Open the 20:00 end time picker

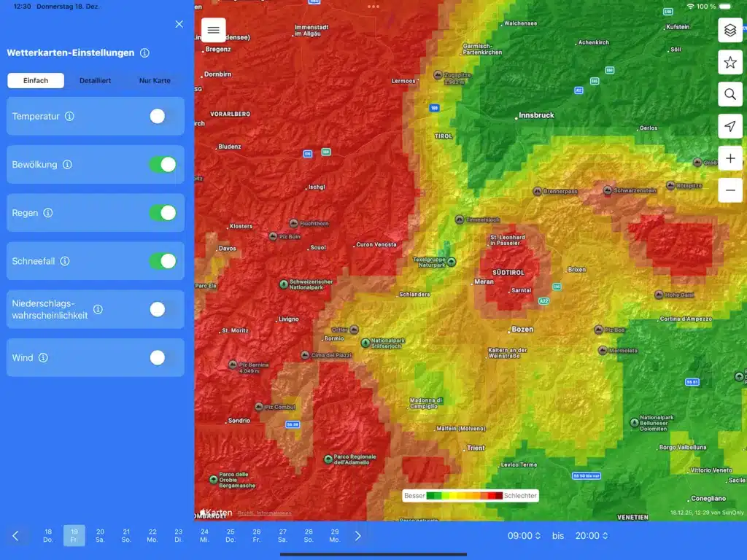[x=592, y=536]
